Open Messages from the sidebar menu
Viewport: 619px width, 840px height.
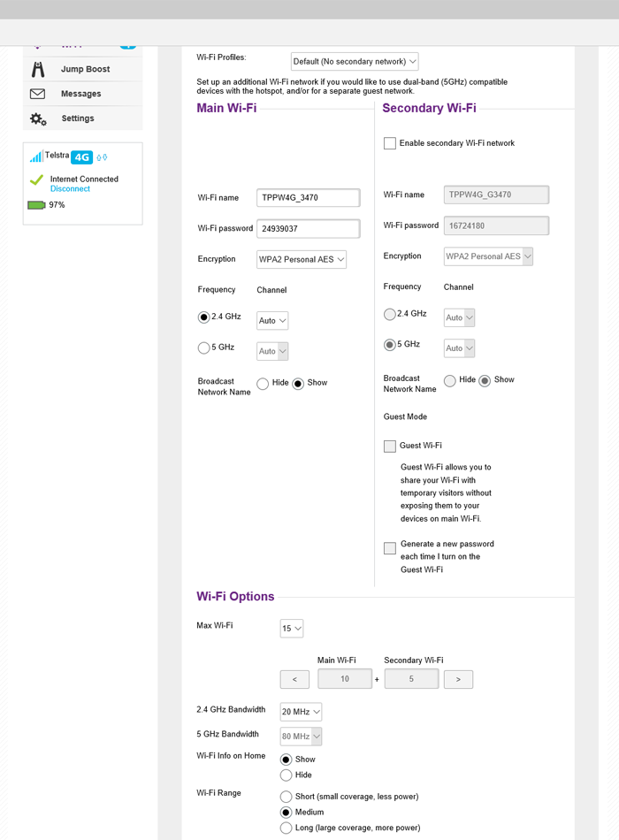click(x=80, y=94)
